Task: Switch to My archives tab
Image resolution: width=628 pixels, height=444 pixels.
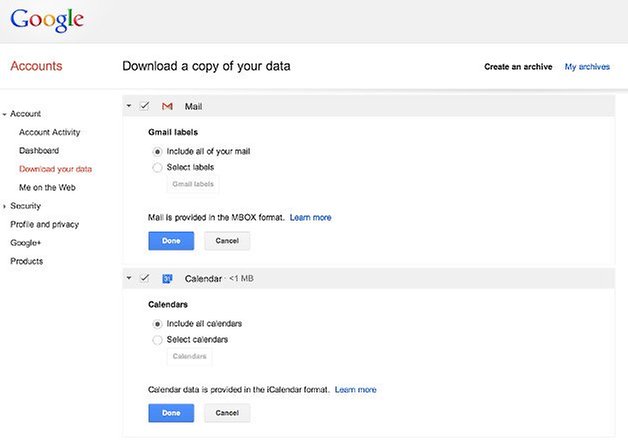Action: click(587, 67)
